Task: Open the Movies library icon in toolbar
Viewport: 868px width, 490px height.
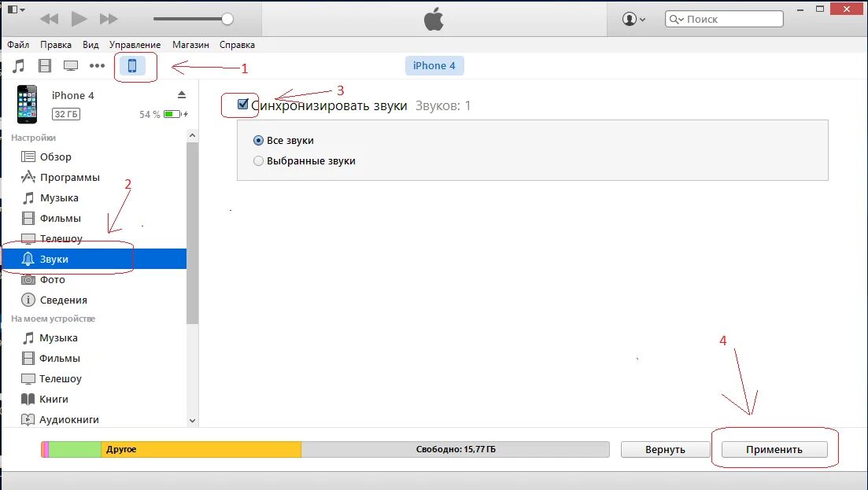Action: [x=45, y=66]
